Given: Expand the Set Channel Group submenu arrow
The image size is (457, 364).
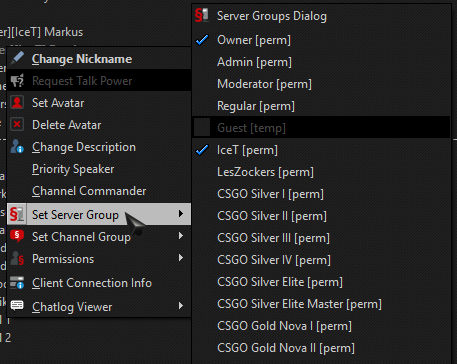Looking at the screenshot, I should coord(181,236).
